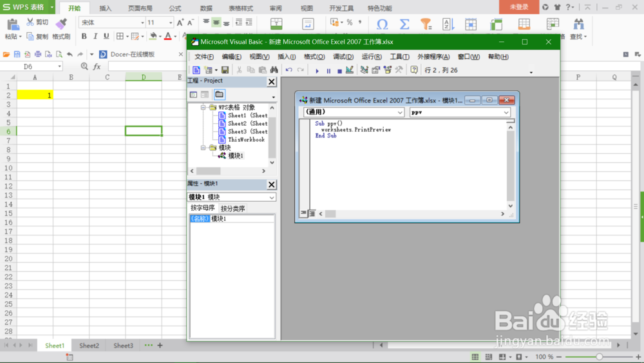Close the Docer-在线模板 tab
This screenshot has width=644, height=363.
[x=181, y=54]
